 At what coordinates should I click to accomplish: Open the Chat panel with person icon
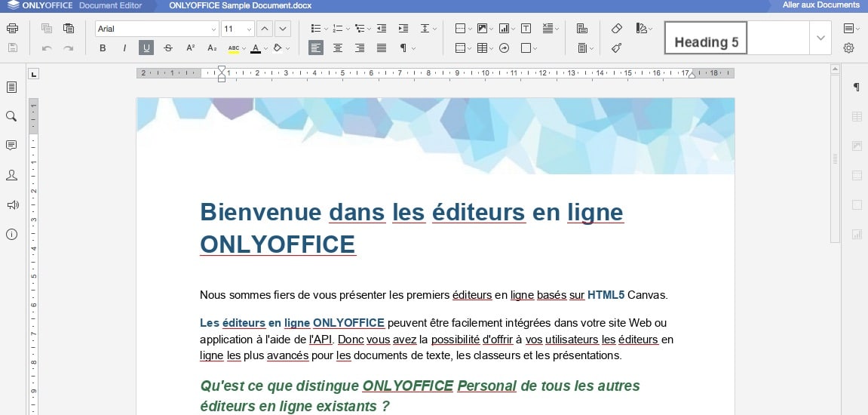tap(11, 175)
